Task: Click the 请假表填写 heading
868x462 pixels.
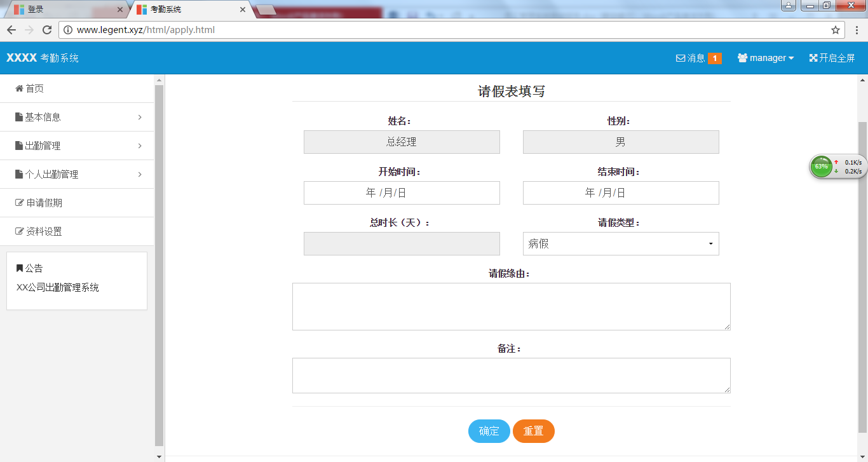Action: tap(512, 92)
